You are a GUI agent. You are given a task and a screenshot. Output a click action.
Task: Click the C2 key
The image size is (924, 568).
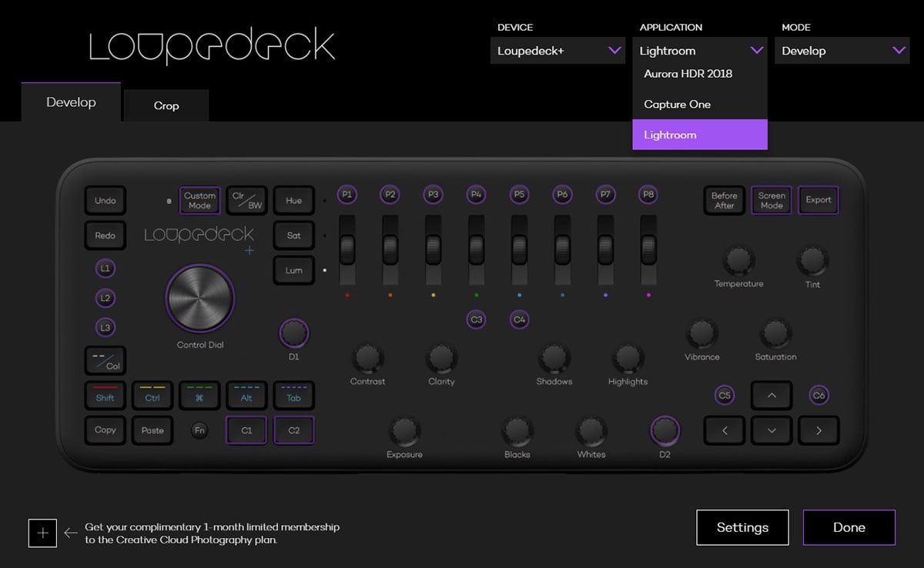[x=293, y=430]
